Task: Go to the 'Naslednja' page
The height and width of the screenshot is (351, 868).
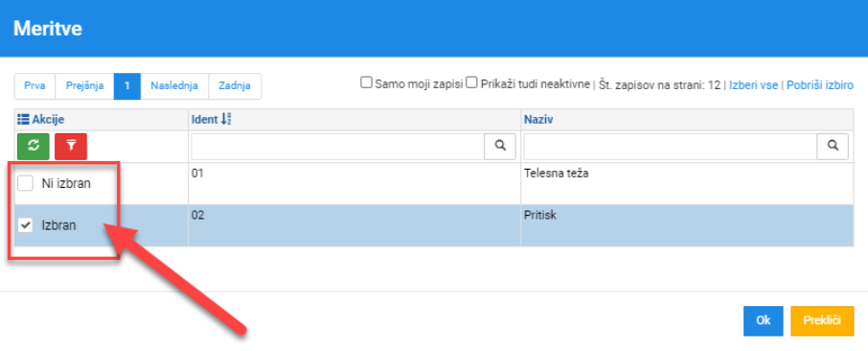Action: coord(174,86)
